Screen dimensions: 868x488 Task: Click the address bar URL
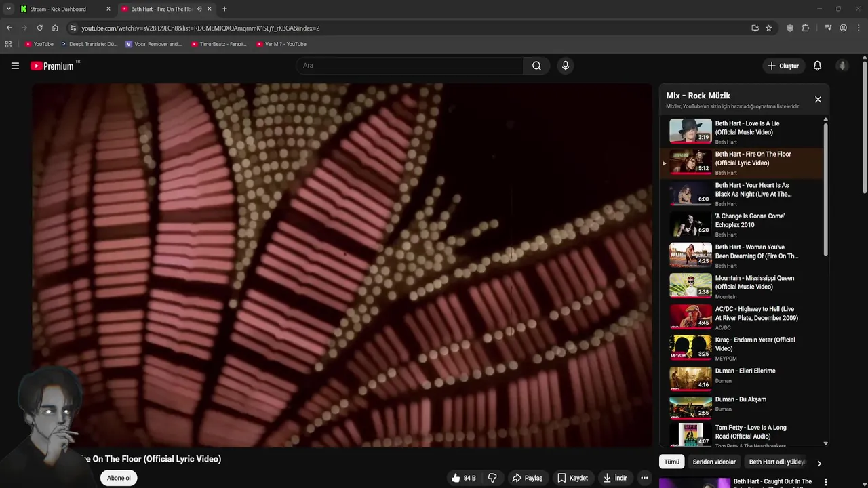[x=200, y=28]
